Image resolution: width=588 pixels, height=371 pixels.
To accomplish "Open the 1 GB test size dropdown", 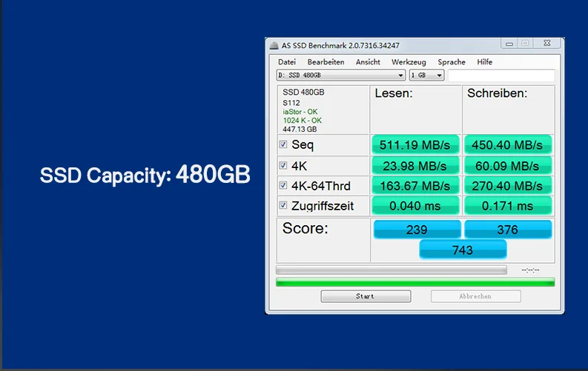I will 427,76.
